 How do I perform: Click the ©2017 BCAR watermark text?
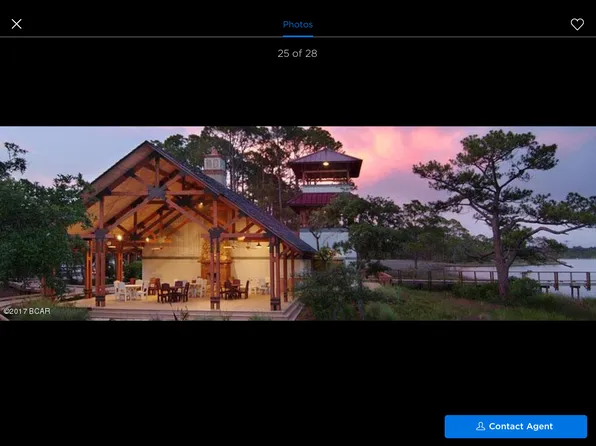tap(27, 311)
